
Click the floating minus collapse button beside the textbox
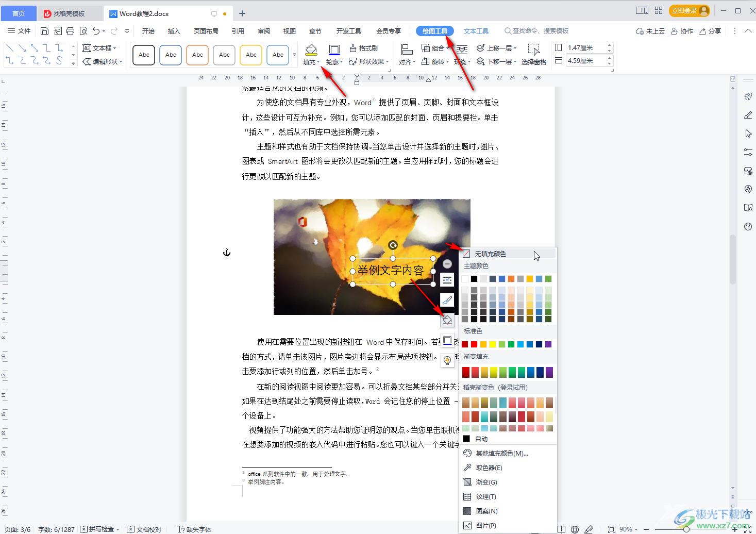[x=447, y=264]
